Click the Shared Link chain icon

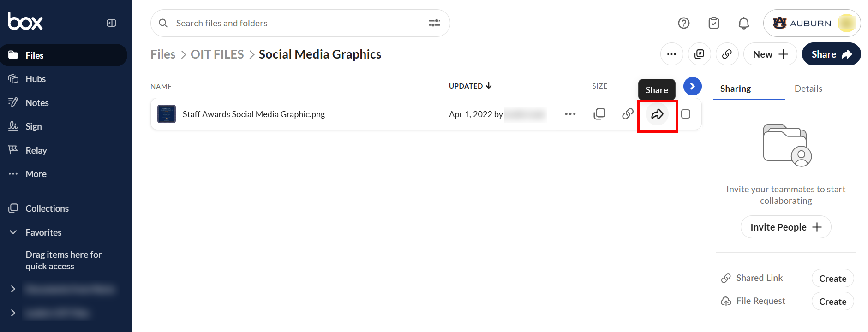pyautogui.click(x=726, y=278)
